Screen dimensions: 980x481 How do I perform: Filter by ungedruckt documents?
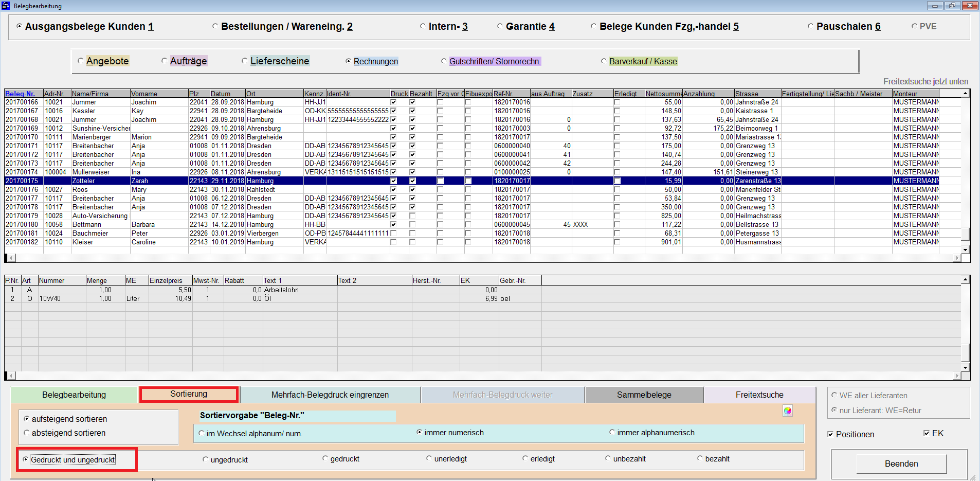click(x=206, y=459)
